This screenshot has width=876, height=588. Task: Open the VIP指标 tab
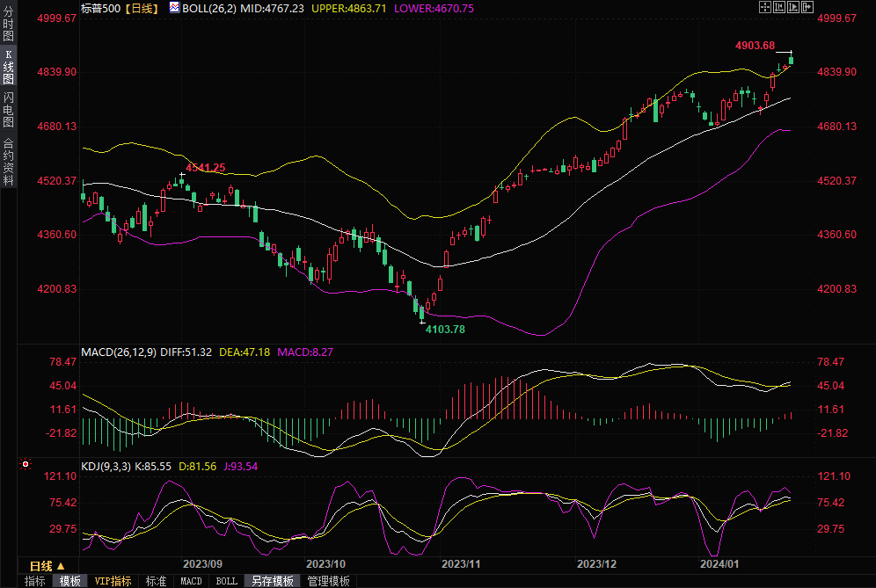113,581
